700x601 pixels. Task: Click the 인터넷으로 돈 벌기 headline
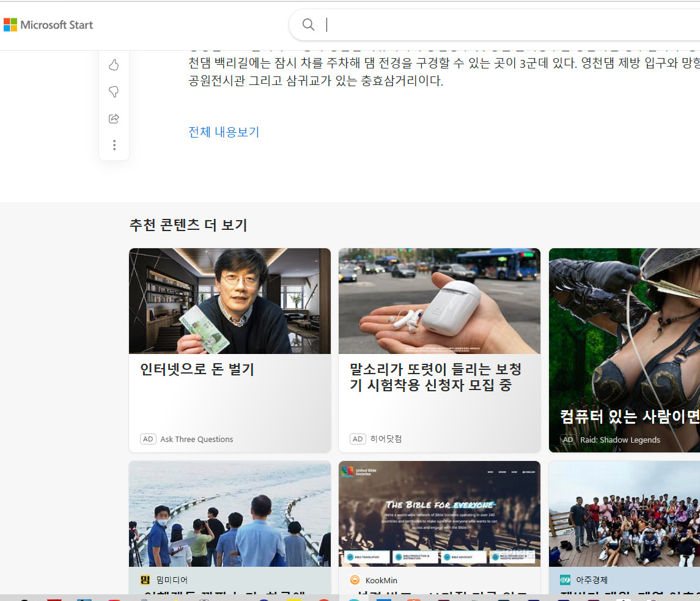pyautogui.click(x=197, y=369)
